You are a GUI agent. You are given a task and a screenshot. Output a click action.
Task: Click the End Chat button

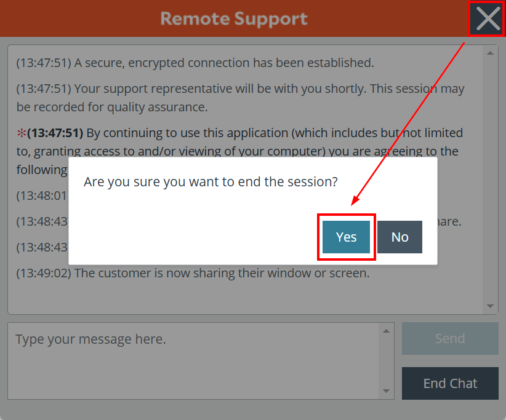click(450, 383)
